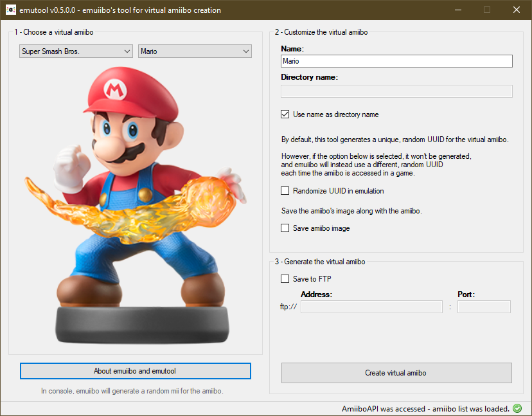This screenshot has width=532, height=416.
Task: Click Create virtual amiibo button
Action: (x=396, y=373)
